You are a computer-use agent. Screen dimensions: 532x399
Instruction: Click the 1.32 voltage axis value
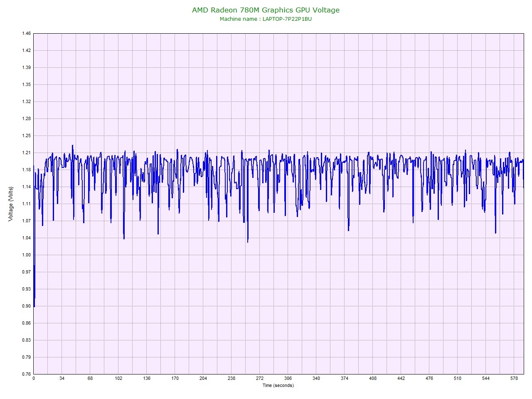point(26,101)
